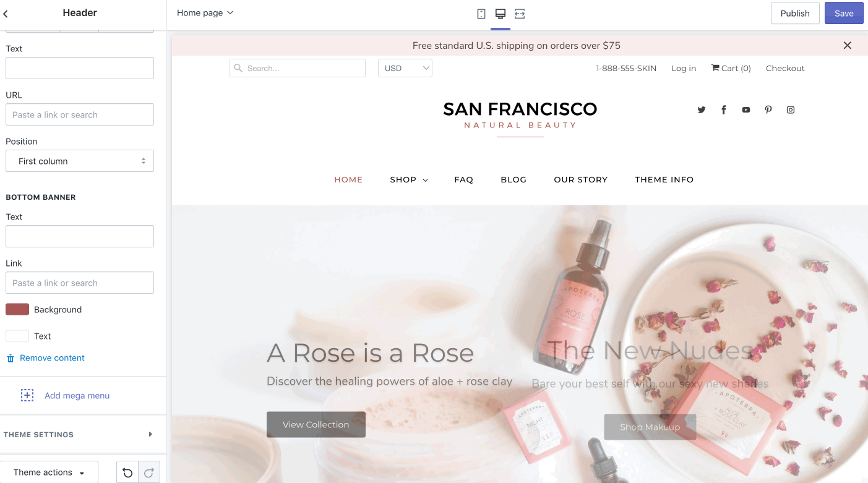Open the SHOP navigation menu
This screenshot has height=483, width=868.
(x=409, y=180)
